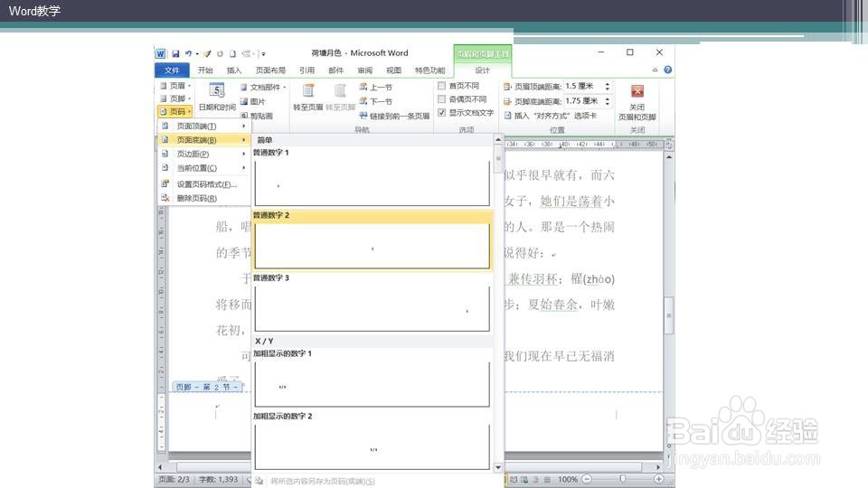The image size is (868, 488).
Task: Switch to References (引用) tab
Action: point(307,70)
